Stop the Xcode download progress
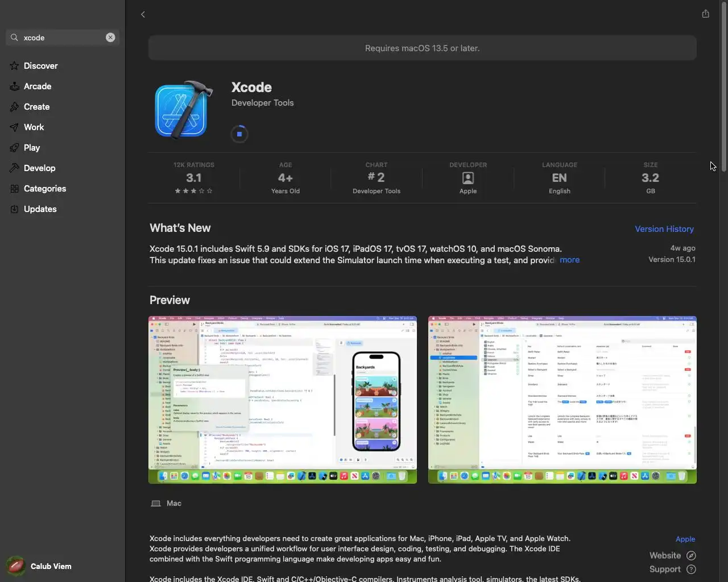The image size is (728, 582). [x=239, y=134]
